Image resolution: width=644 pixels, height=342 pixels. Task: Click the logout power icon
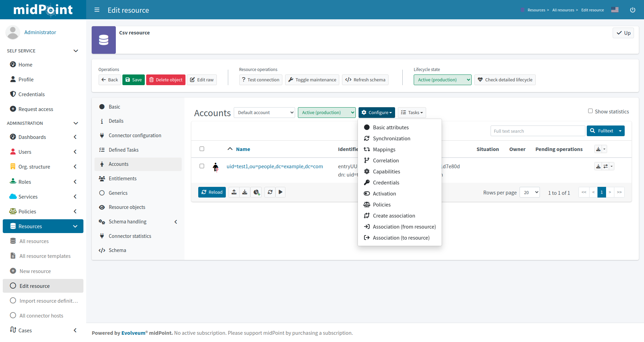pyautogui.click(x=632, y=10)
